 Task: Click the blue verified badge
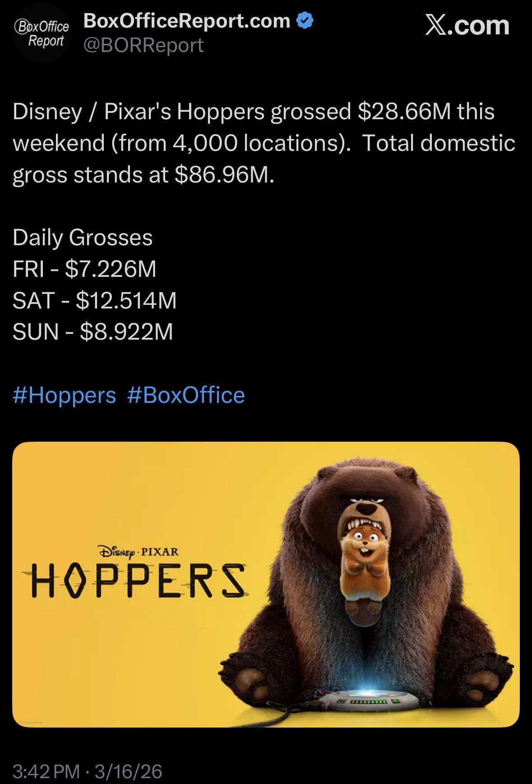click(x=305, y=21)
